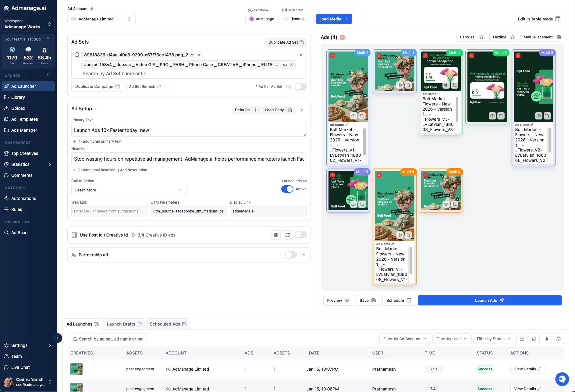Toggle 1 Ad Per Ad Set switch
575x392 pixels.
pos(300,87)
